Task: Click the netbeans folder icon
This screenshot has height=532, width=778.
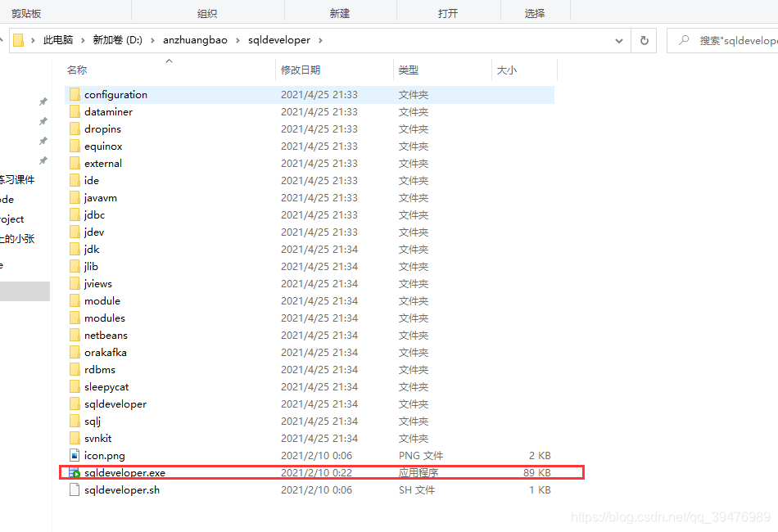Action: pos(75,336)
